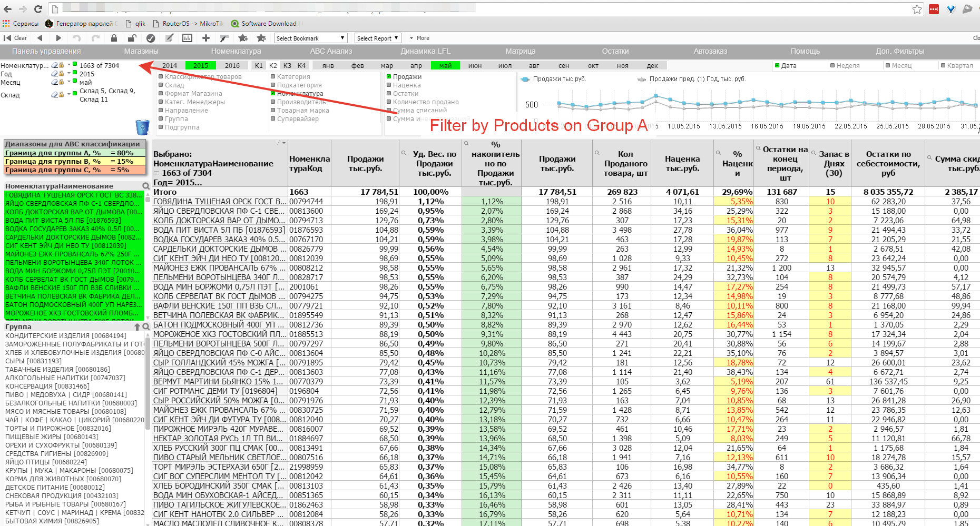The height and width of the screenshot is (526, 980).
Task: Click the Clear selections toolbar button
Action: pos(15,38)
